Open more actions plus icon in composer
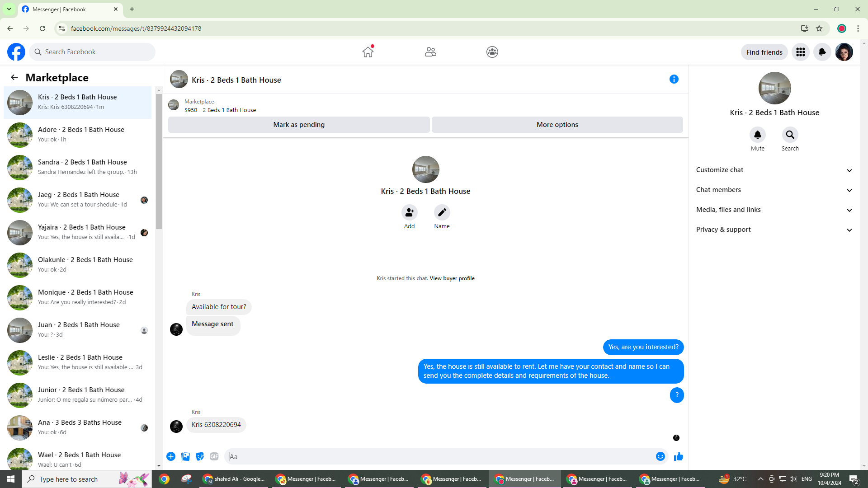The image size is (868, 488). click(171, 456)
